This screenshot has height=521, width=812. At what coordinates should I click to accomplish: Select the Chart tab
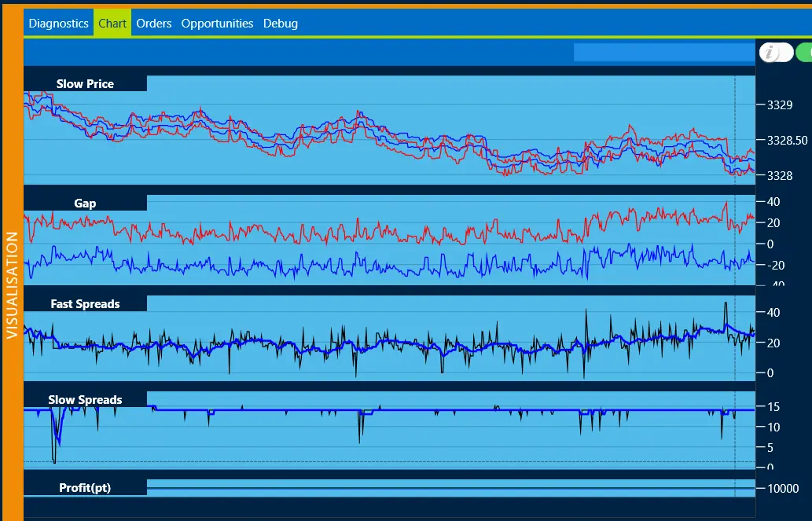[112, 24]
